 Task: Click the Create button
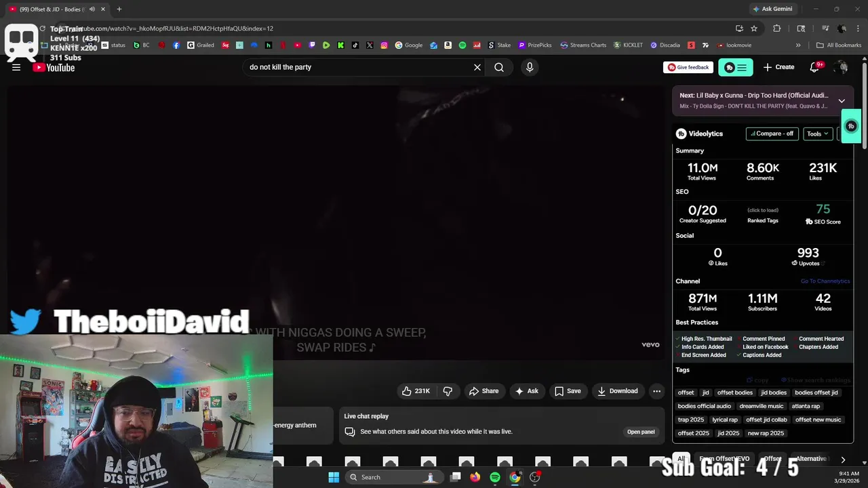778,67
